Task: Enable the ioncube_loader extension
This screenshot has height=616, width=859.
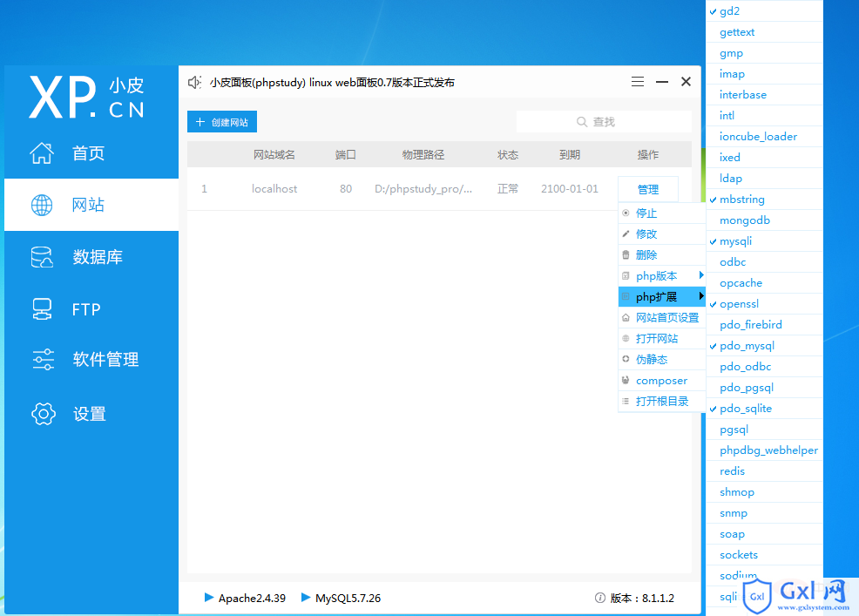Action: [x=765, y=137]
